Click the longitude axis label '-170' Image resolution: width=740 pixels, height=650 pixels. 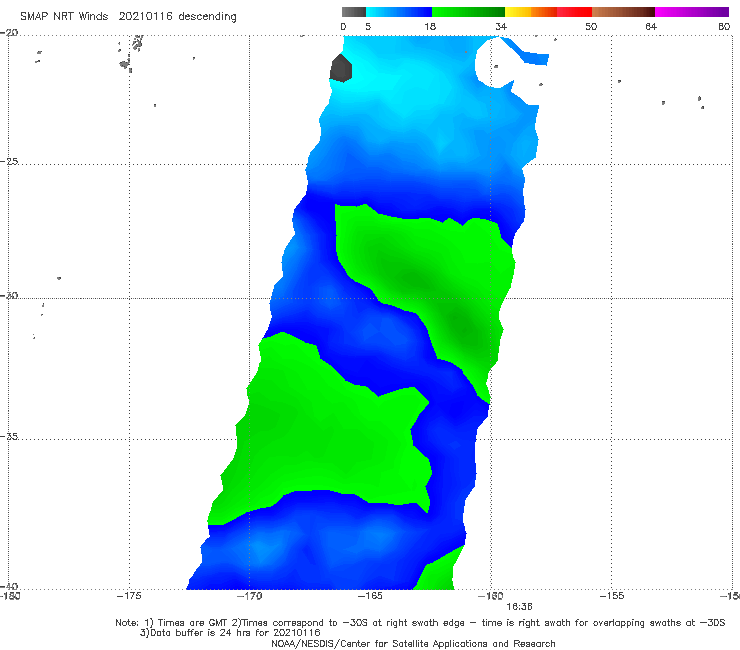click(x=249, y=596)
